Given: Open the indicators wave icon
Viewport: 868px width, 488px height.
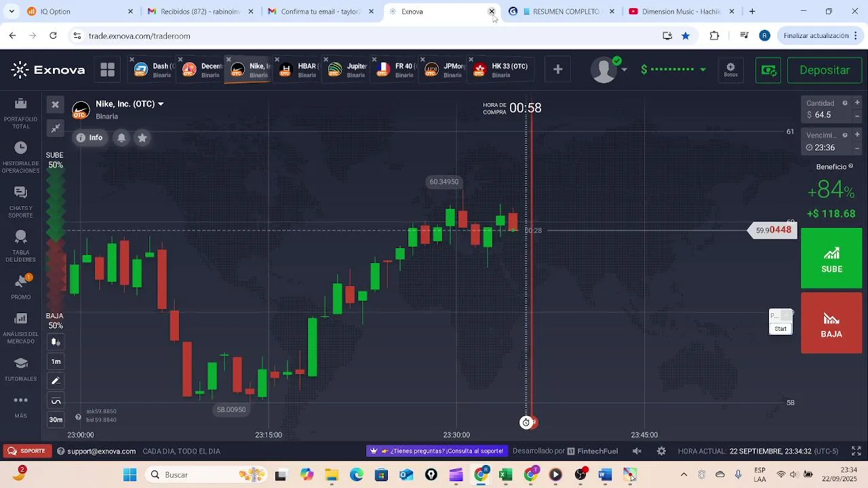Looking at the screenshot, I should point(56,401).
